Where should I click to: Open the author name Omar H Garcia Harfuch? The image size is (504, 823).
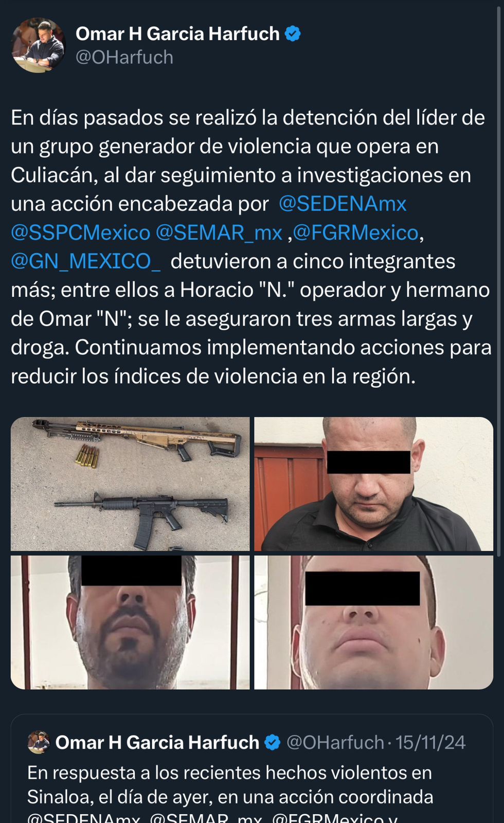pos(178,34)
